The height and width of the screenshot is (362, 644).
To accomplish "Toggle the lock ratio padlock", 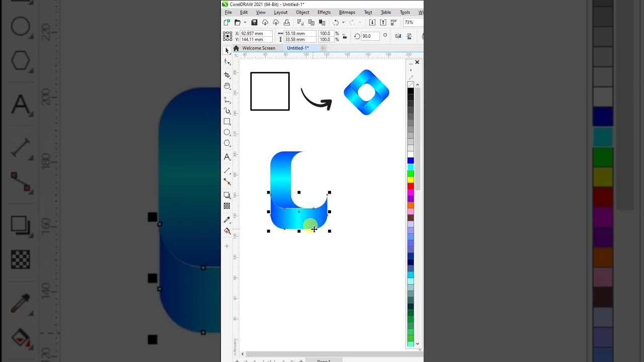I will [x=345, y=36].
